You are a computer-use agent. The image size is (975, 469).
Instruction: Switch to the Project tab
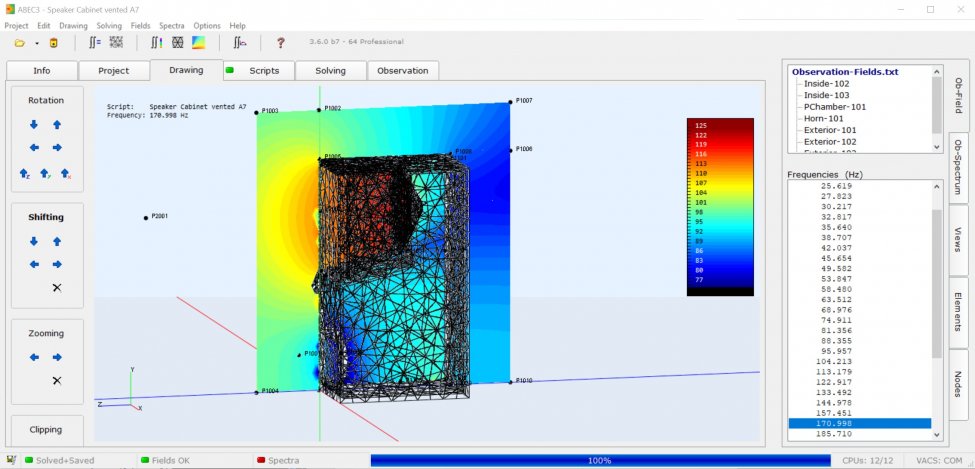coord(114,70)
